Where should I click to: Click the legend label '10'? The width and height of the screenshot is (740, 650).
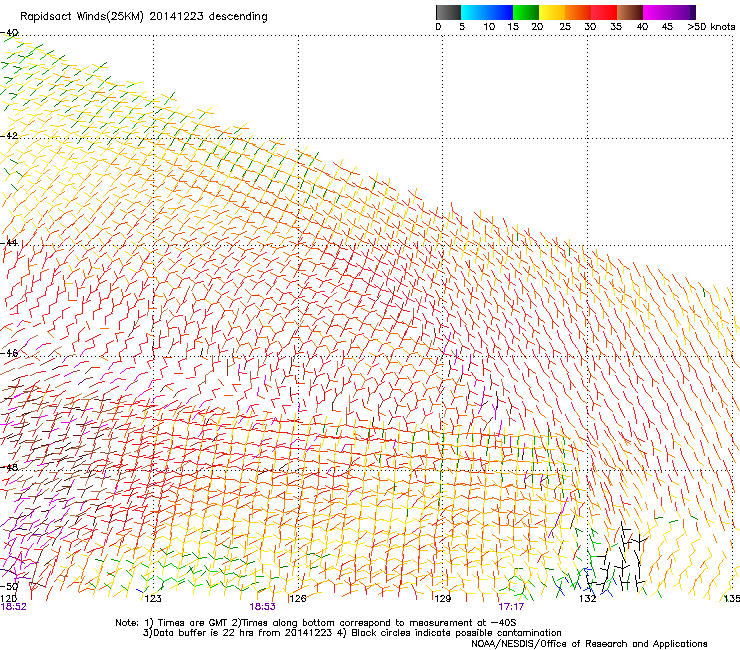(489, 27)
